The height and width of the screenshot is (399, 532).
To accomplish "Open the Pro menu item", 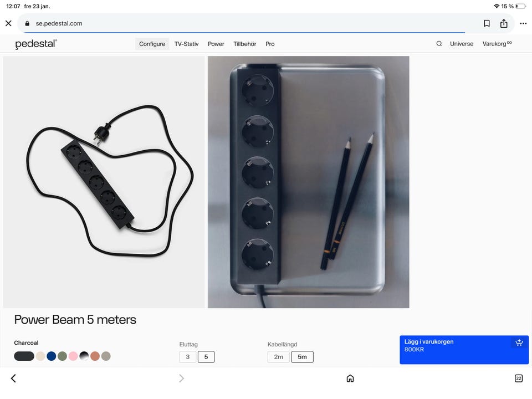I will pyautogui.click(x=270, y=44).
